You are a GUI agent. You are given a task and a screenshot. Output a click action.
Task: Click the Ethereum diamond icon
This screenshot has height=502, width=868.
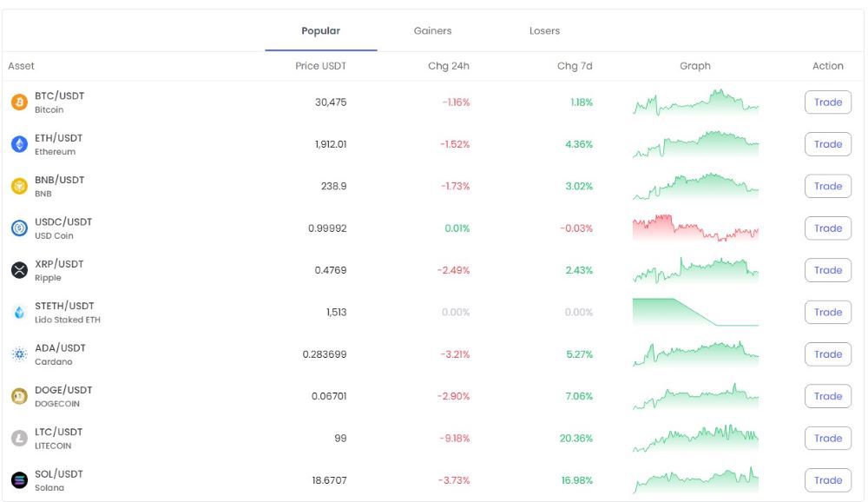pyautogui.click(x=19, y=144)
